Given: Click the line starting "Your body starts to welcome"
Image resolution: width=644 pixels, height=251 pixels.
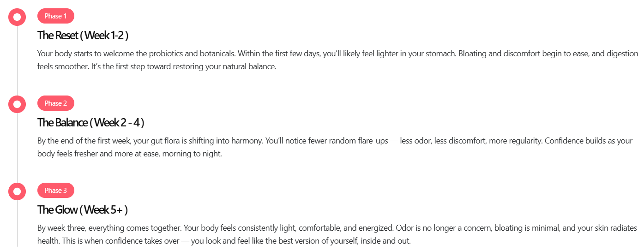Looking at the screenshot, I should pos(337,54).
